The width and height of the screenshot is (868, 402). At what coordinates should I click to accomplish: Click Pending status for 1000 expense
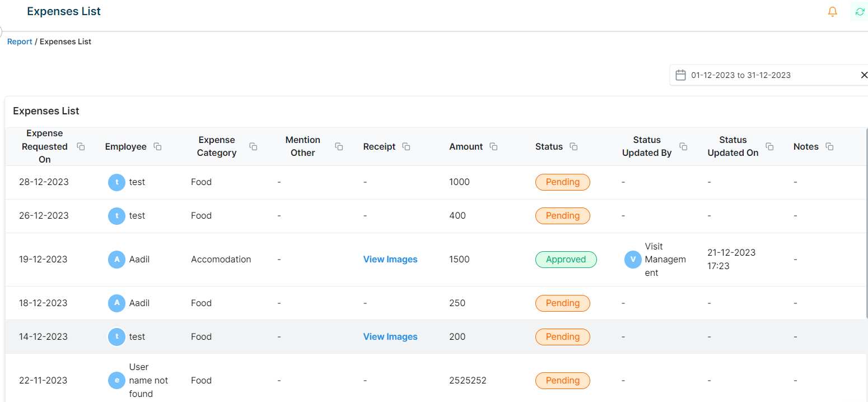562,182
